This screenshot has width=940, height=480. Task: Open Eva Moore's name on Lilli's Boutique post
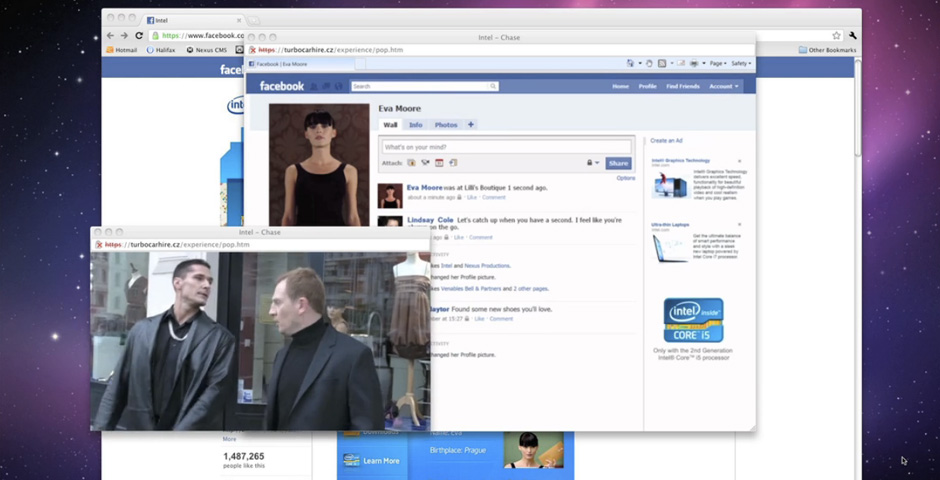(x=424, y=188)
